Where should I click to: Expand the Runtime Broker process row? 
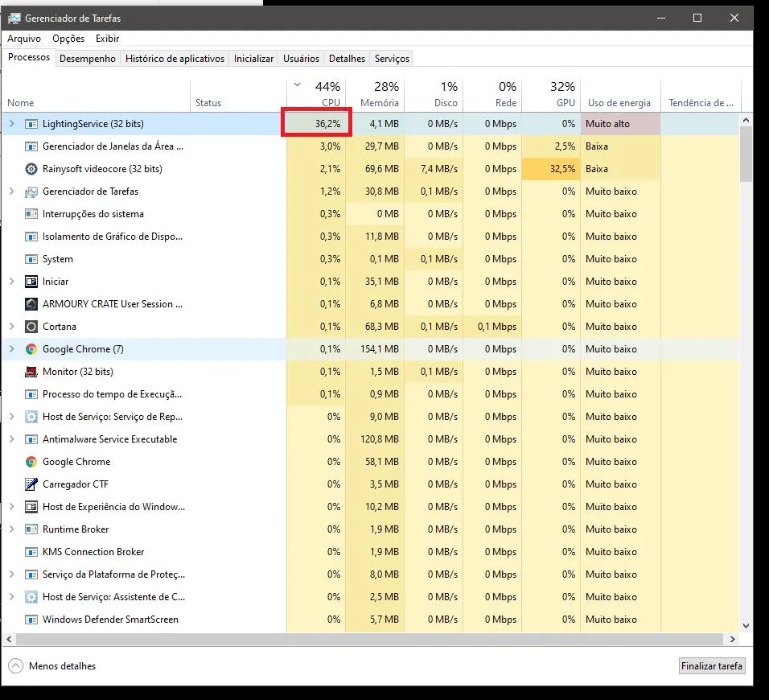12,529
